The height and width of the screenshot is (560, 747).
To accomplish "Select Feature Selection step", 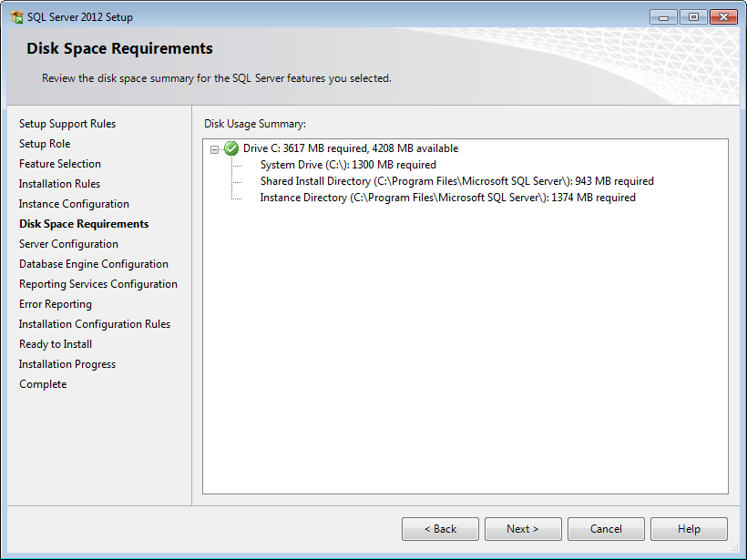I will (60, 164).
